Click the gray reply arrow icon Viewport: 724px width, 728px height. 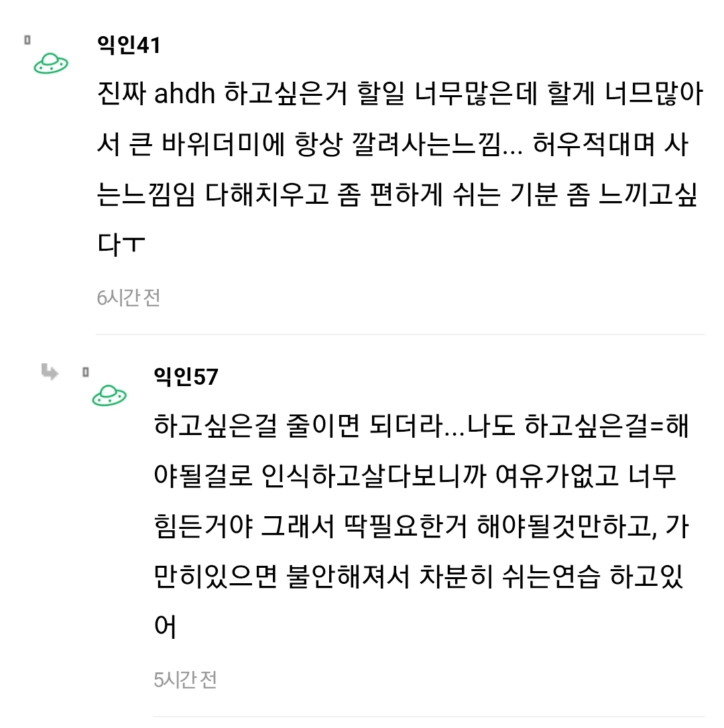pyautogui.click(x=50, y=371)
